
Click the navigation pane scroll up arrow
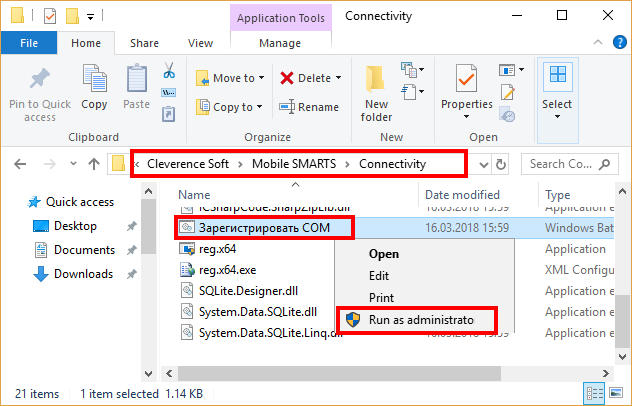point(149,191)
